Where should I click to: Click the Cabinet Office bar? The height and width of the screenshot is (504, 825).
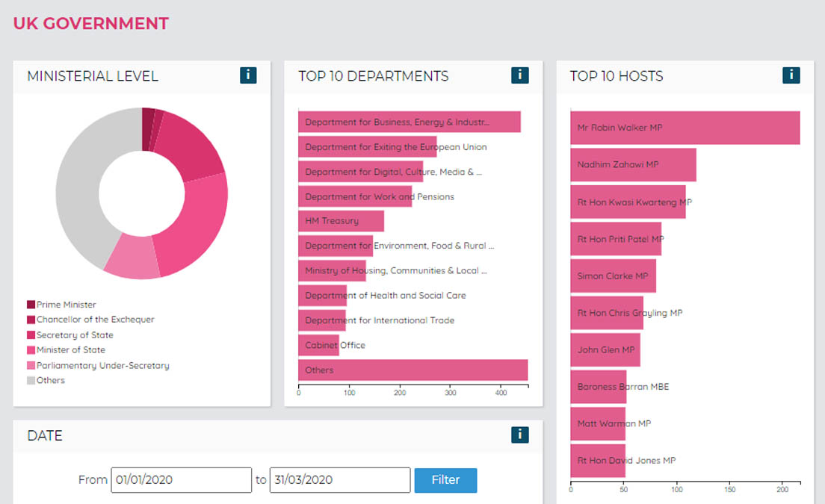click(x=319, y=345)
